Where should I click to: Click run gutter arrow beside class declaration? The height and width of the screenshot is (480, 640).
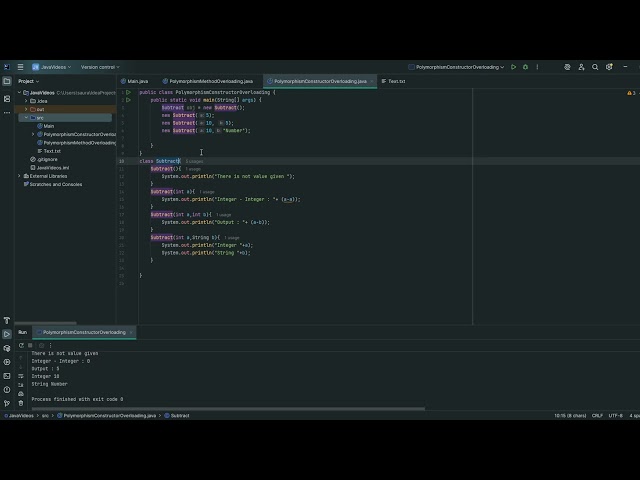(129, 92)
